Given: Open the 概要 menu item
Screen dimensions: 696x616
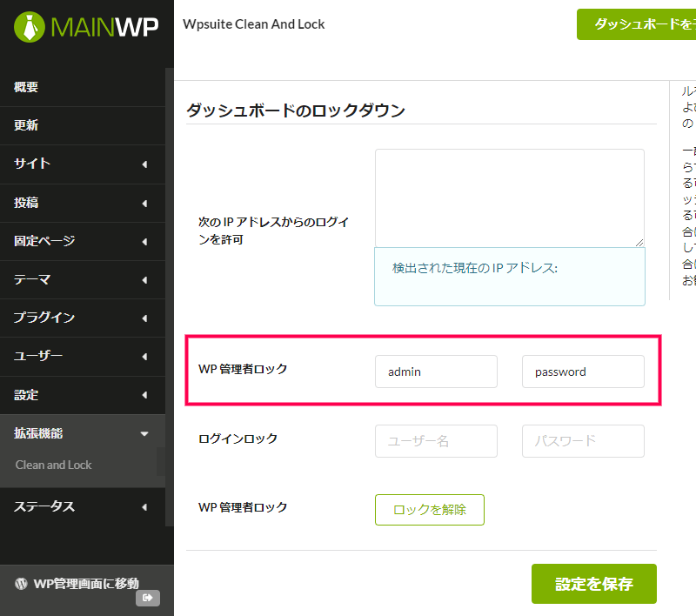Looking at the screenshot, I should click(83, 87).
